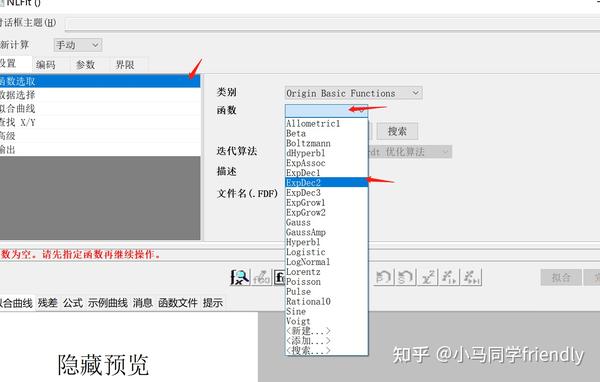Choose Boltzmann from the function list

(x=326, y=143)
